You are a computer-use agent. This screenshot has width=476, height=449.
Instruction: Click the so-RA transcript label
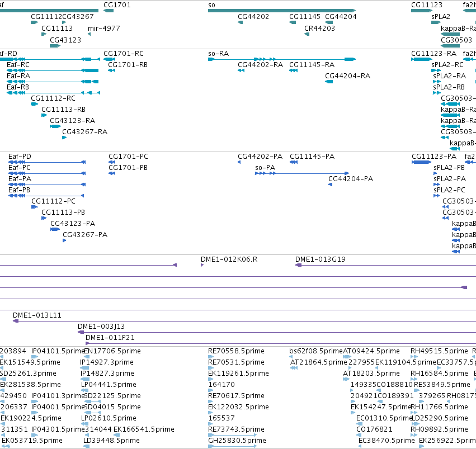218,53
